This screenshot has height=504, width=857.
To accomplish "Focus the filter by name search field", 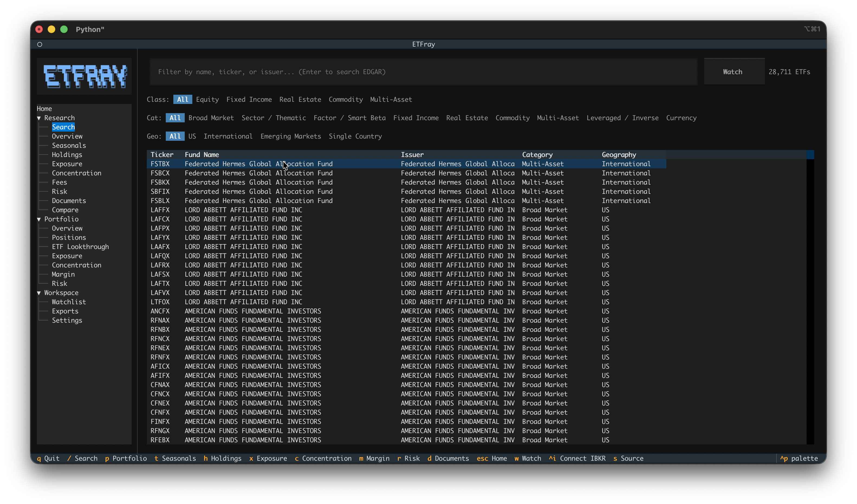I will coord(423,72).
